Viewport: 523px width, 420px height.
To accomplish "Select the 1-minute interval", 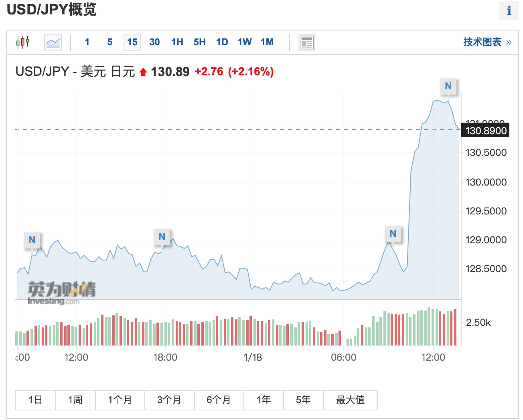I will 87,42.
